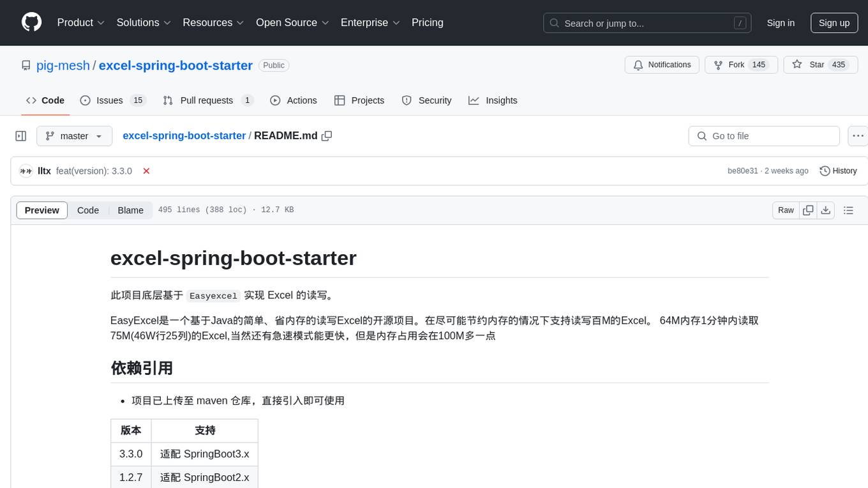Image resolution: width=868 pixels, height=488 pixels.
Task: Click the 15 issues counter badge
Action: pos(137,100)
